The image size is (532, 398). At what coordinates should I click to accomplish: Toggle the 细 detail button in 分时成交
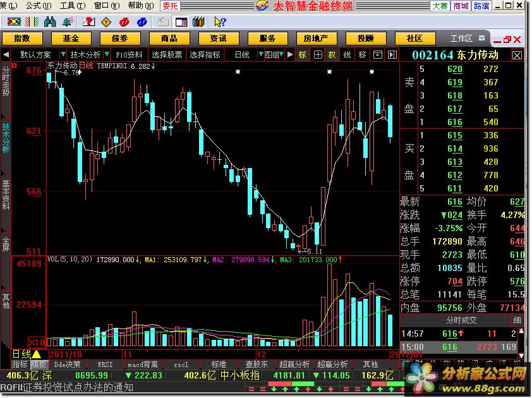pos(517,320)
